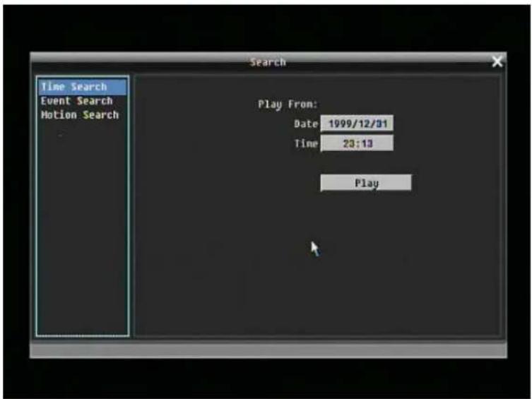Close the Search dialog with X
This screenshot has height=399, width=532.
[x=497, y=61]
